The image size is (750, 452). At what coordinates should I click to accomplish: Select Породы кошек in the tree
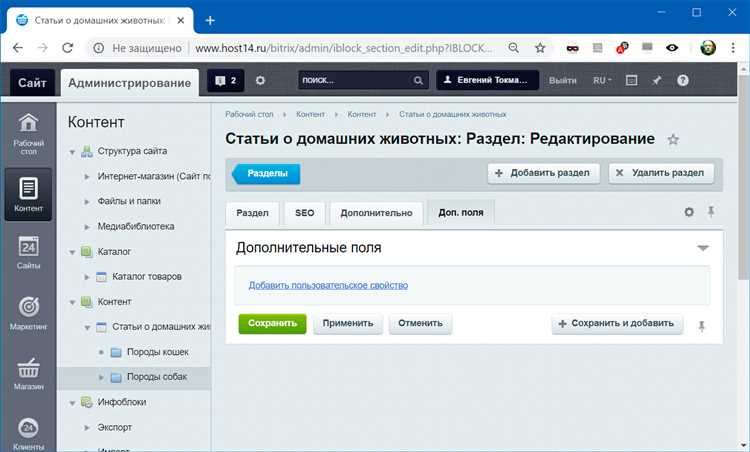click(x=157, y=352)
